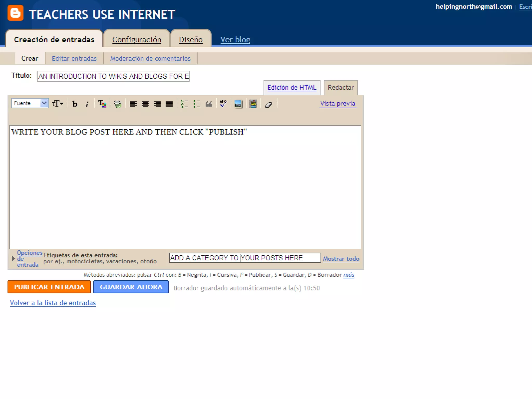532x399 pixels.
Task: Apply justified text alignment
Action: coord(169,104)
